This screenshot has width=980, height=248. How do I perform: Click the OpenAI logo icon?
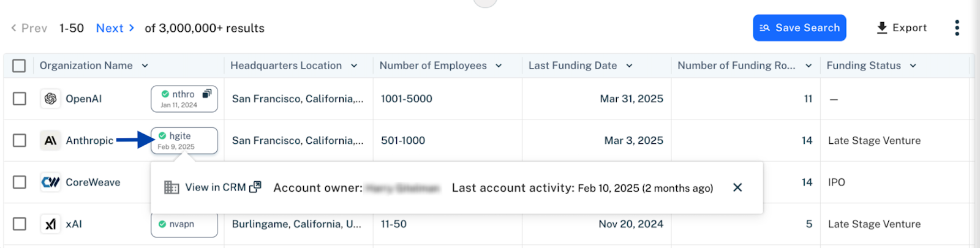pos(50,99)
